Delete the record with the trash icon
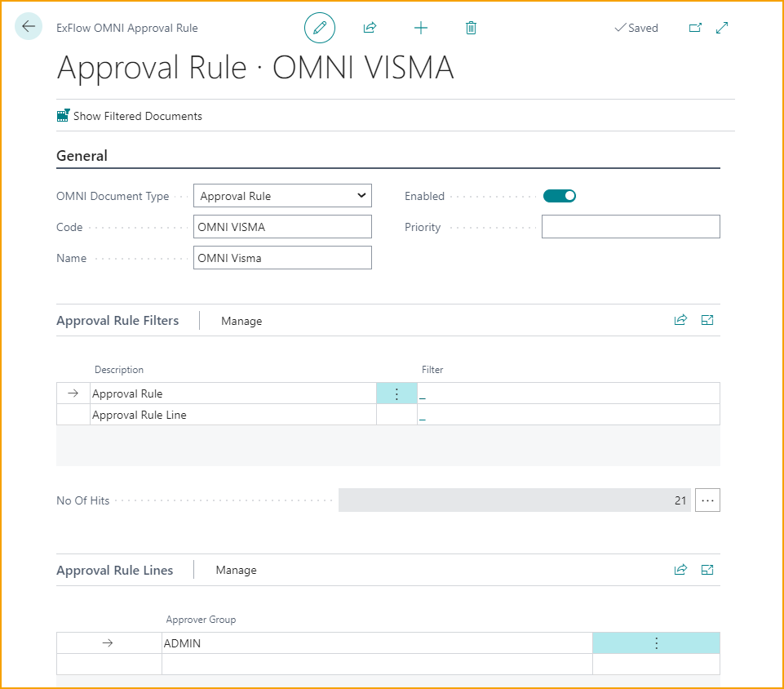 point(471,27)
